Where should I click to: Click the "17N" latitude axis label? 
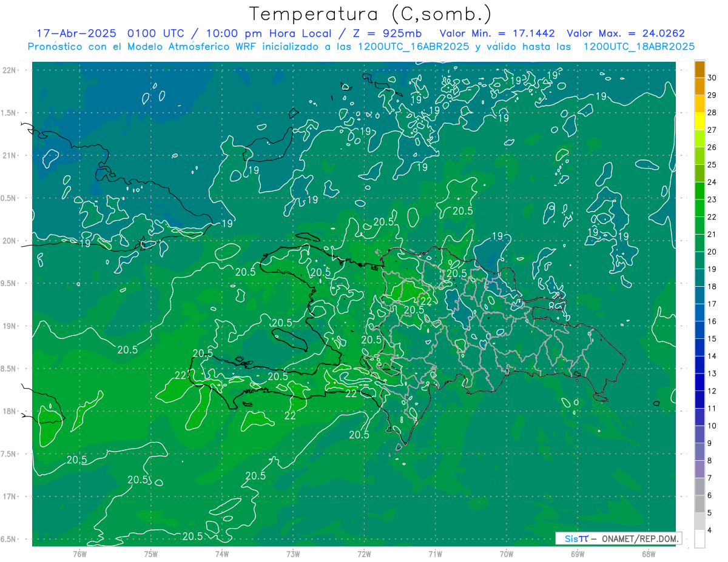[8, 497]
